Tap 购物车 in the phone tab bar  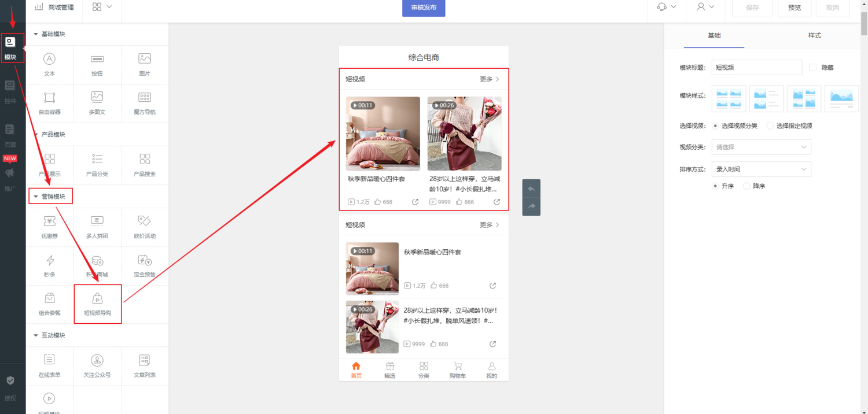[x=458, y=370]
